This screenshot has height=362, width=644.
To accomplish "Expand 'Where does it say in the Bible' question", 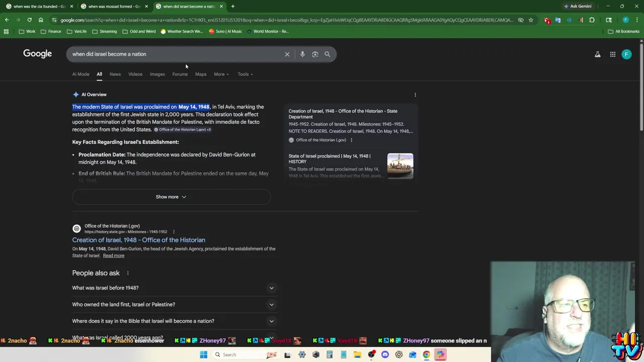I will [175, 321].
